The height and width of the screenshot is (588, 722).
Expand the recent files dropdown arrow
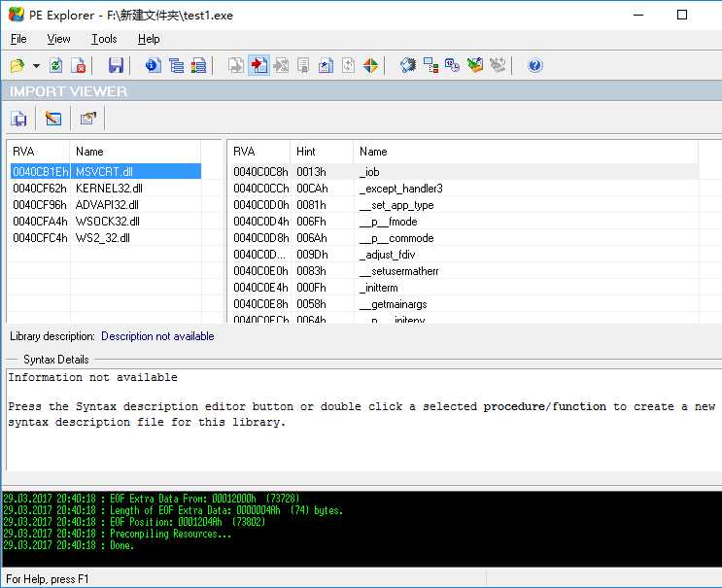point(36,66)
